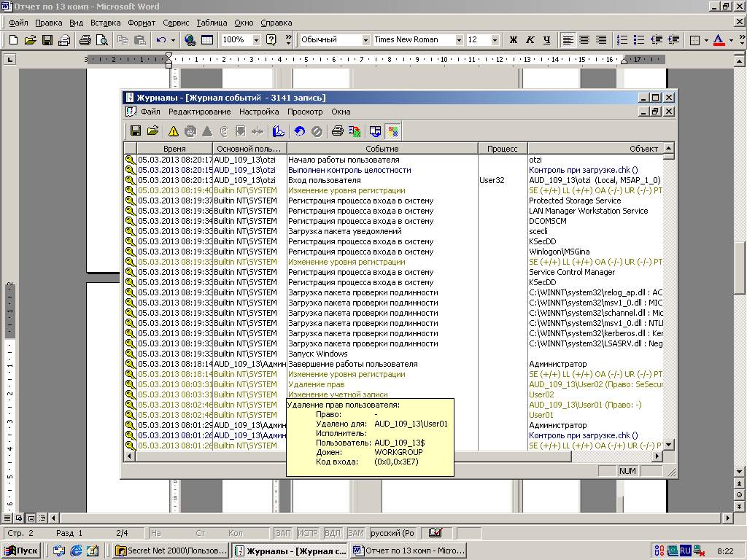This screenshot has height=560, width=747.
Task: Undo the last action in Word
Action: (161, 40)
